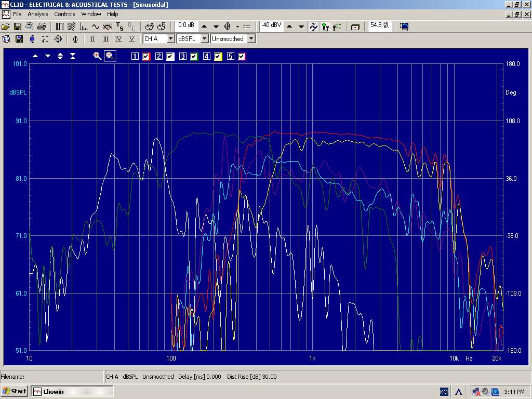Image resolution: width=532 pixels, height=399 pixels.
Task: Click the open file folder icon
Action: pos(6,26)
